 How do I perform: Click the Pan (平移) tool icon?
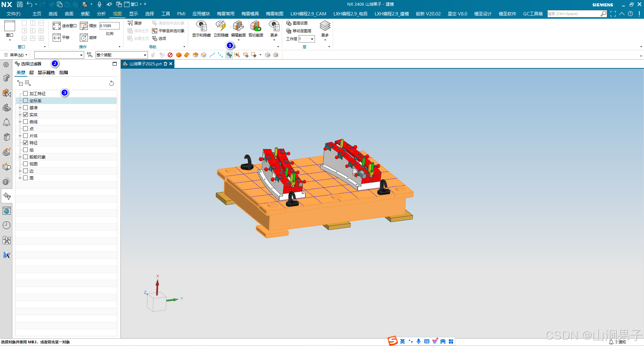(x=57, y=38)
